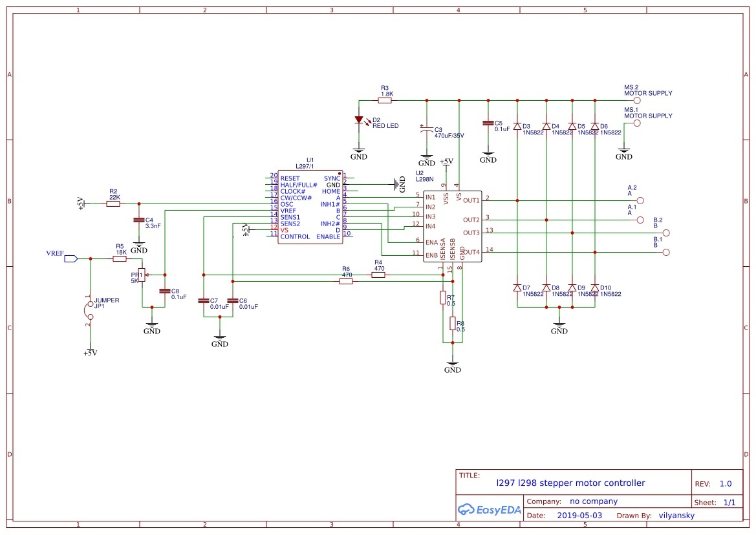The width and height of the screenshot is (756, 535).
Task: Select diode D10 1N5822 symbol
Action: click(x=595, y=288)
